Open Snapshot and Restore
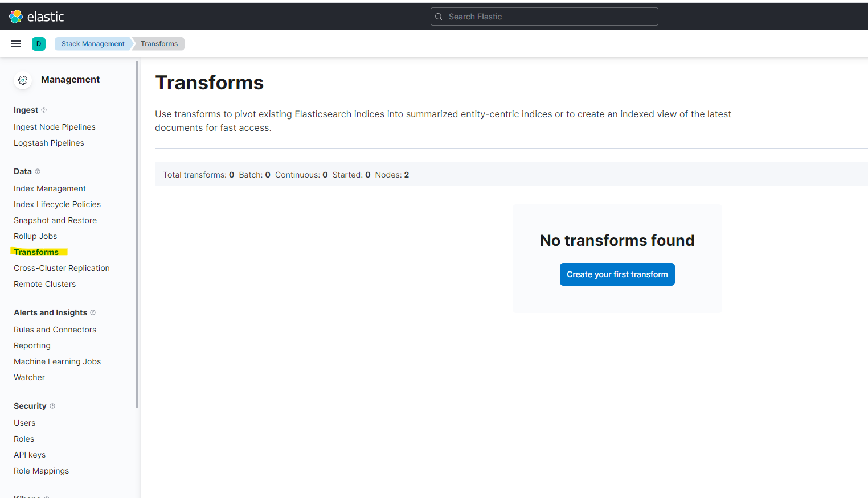The height and width of the screenshot is (498, 868). (55, 220)
